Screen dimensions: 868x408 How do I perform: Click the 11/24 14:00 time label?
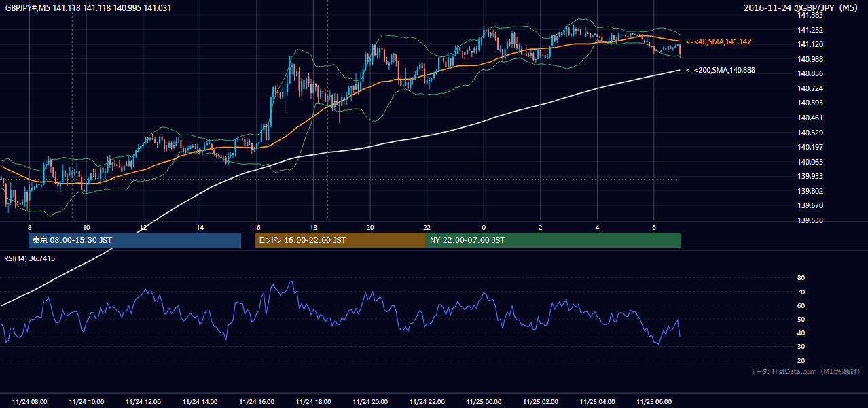pos(200,401)
